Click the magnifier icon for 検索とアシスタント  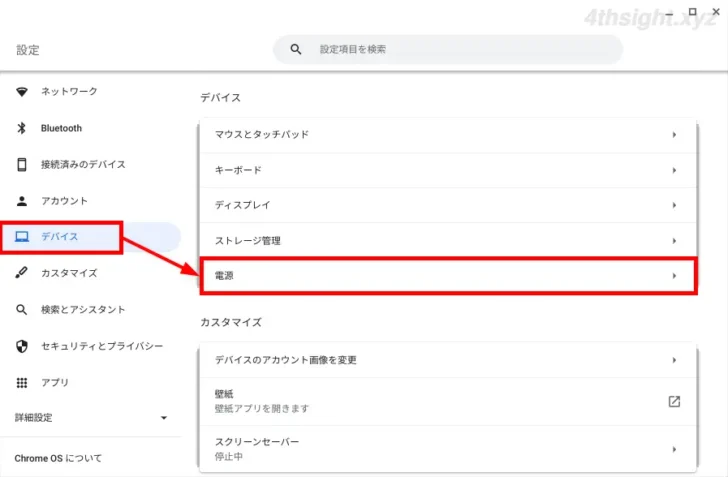click(x=21, y=309)
